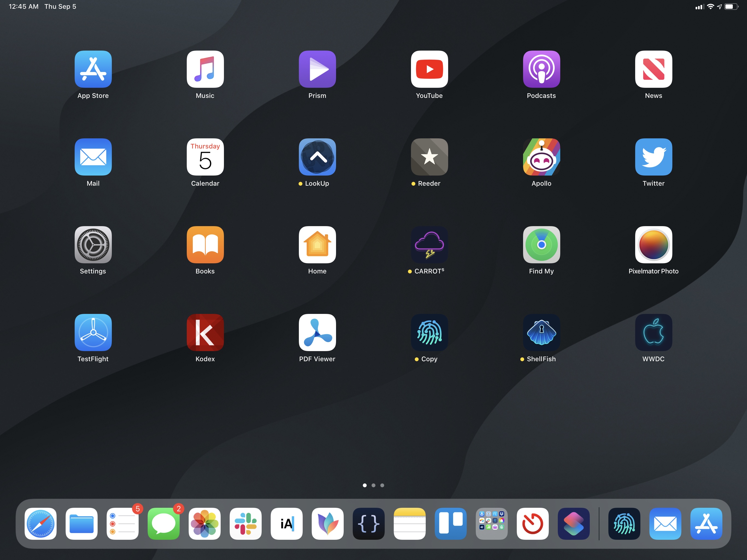The width and height of the screenshot is (747, 560).
Task: Go to the second home screen page dot
Action: pyautogui.click(x=373, y=485)
